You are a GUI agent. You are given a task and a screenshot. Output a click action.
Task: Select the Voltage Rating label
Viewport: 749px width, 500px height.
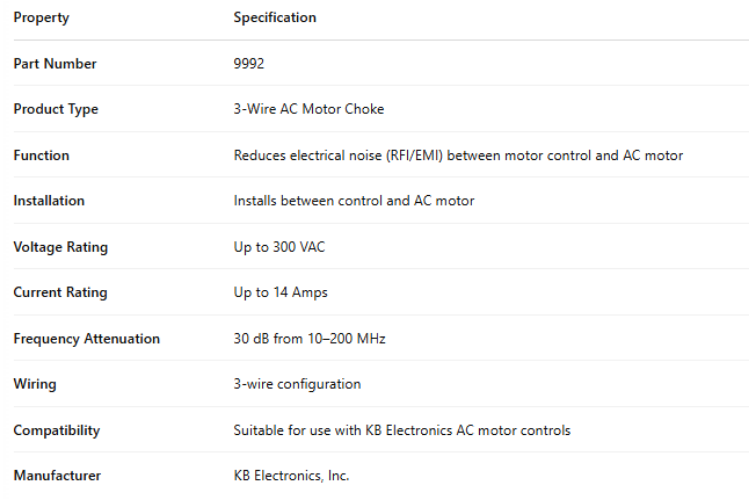point(60,247)
